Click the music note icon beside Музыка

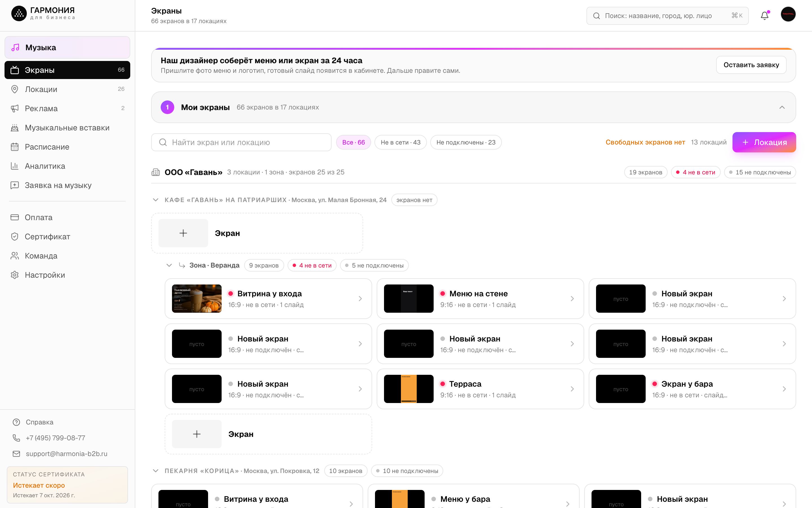point(16,47)
